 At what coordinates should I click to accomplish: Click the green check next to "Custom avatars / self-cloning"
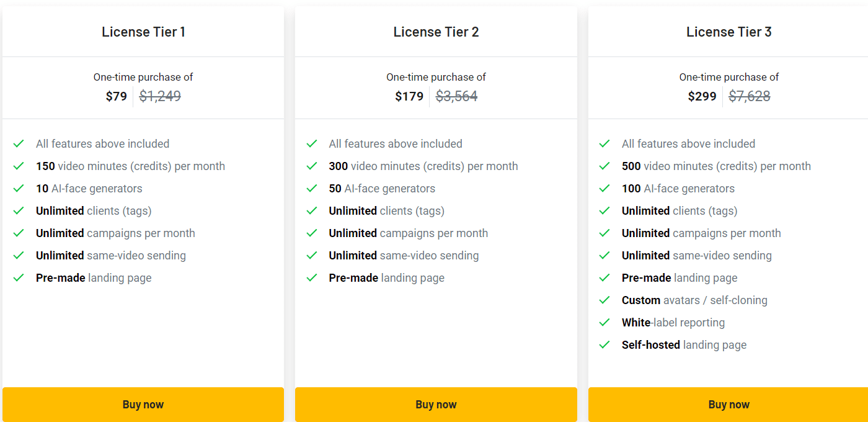coord(604,300)
